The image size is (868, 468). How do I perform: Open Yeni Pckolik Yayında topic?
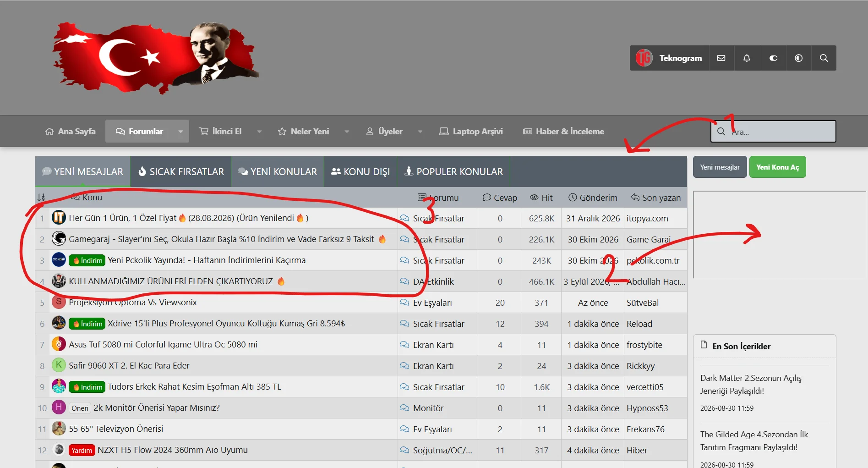(207, 260)
